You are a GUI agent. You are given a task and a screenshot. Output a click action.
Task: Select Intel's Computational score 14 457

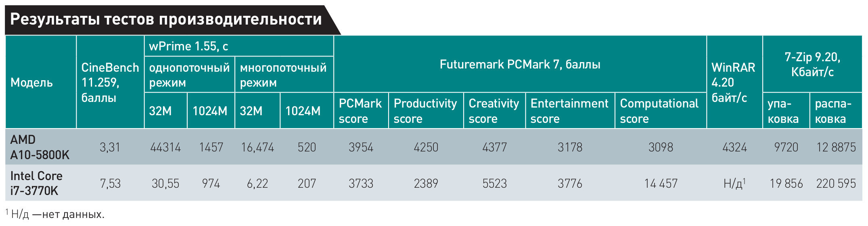click(x=661, y=184)
